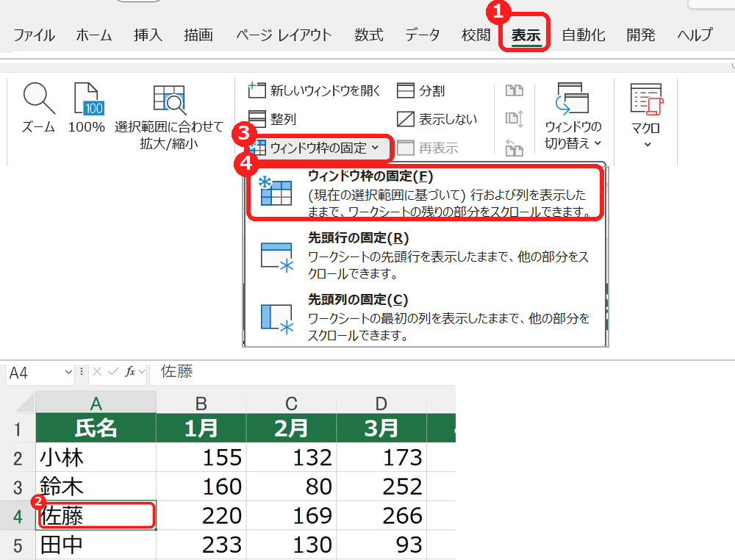Click header cell 3月
The width and height of the screenshot is (735, 560).
tap(381, 428)
